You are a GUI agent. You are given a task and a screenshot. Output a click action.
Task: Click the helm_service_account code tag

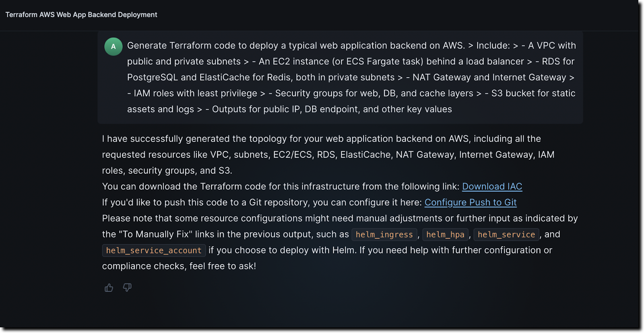tap(154, 251)
